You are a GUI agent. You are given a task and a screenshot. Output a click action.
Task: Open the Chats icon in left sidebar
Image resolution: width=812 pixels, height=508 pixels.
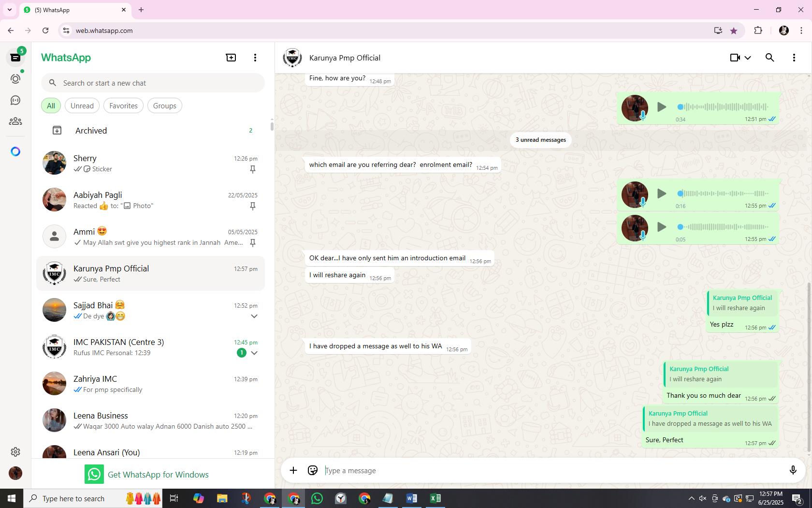pyautogui.click(x=15, y=58)
